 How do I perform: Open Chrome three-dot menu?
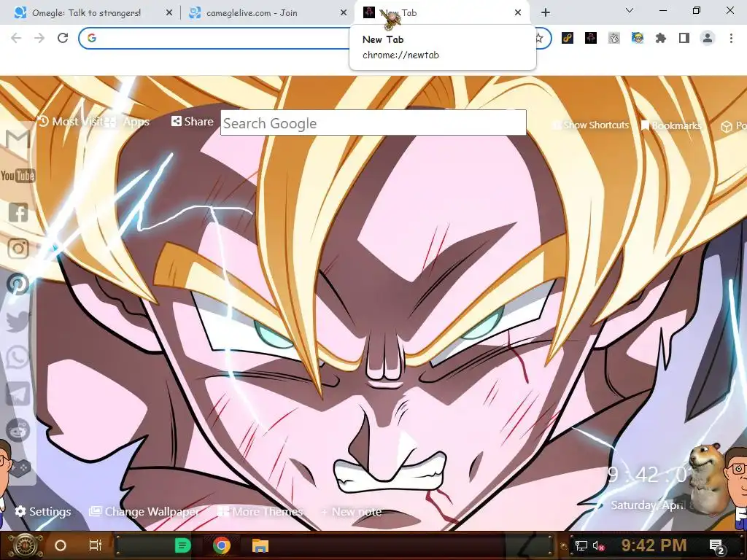tap(731, 38)
